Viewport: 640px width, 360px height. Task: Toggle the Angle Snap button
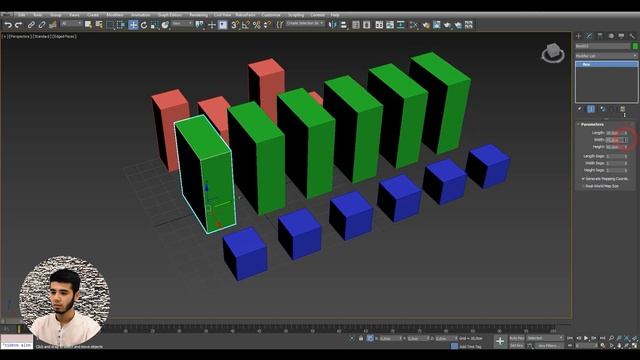pos(246,25)
